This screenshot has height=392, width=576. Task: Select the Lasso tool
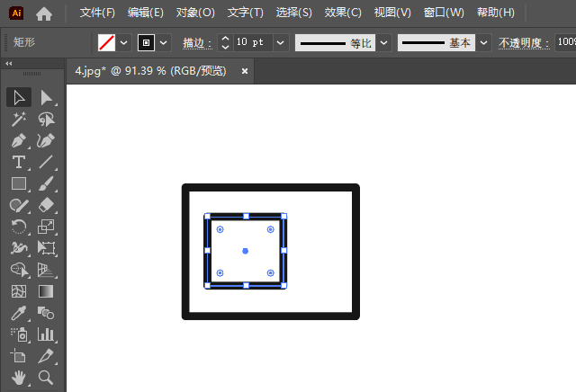(x=46, y=120)
